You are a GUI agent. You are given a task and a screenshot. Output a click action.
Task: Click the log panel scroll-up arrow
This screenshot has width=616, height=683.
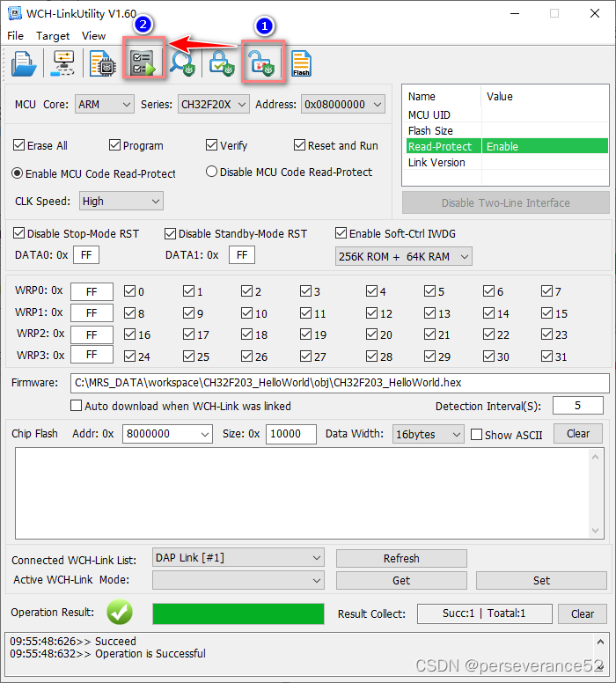click(x=600, y=642)
